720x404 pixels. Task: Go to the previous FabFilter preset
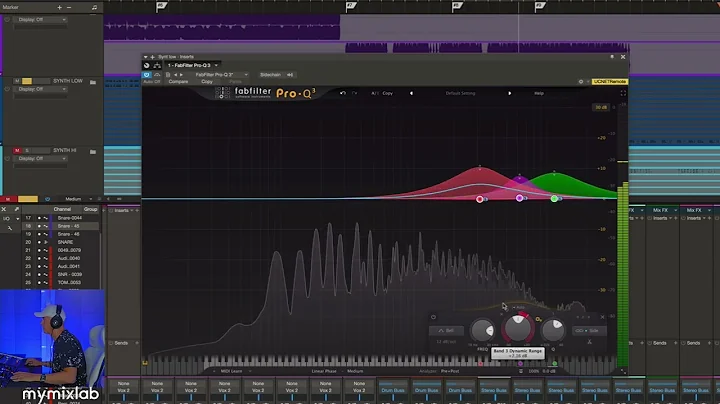(x=411, y=93)
